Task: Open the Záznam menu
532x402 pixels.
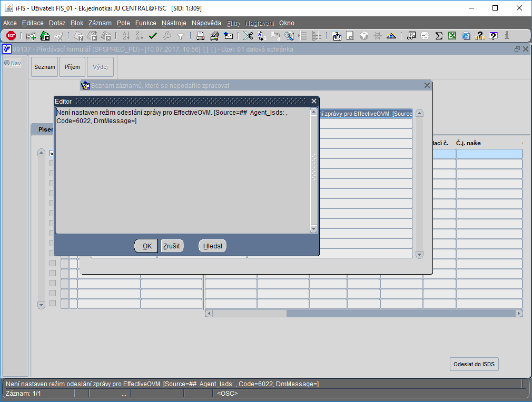Action: 100,23
